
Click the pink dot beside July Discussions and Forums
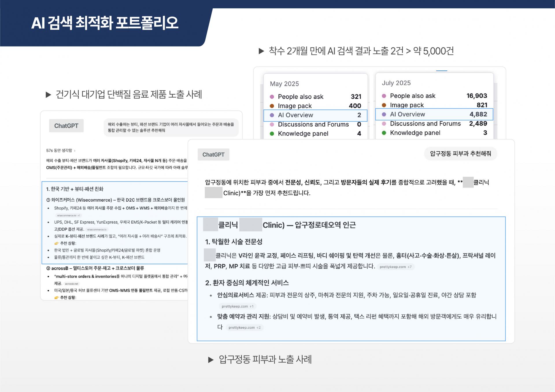(x=384, y=124)
